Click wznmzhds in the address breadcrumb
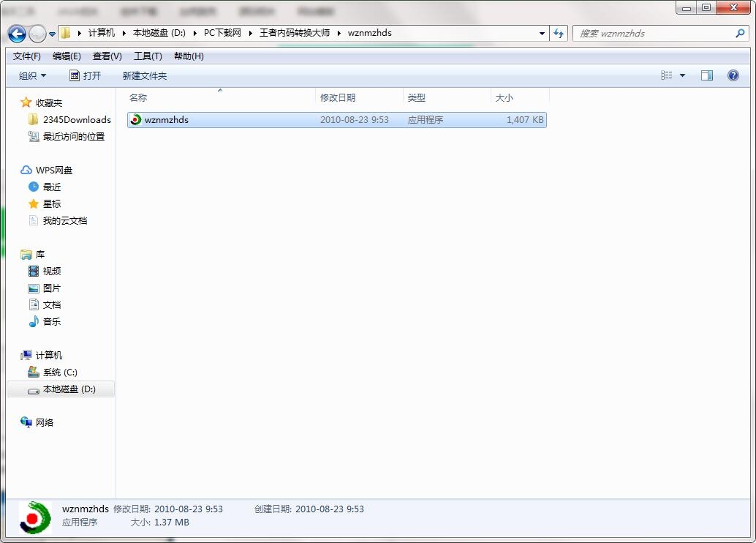Viewport: 756px width, 543px height. (369, 33)
